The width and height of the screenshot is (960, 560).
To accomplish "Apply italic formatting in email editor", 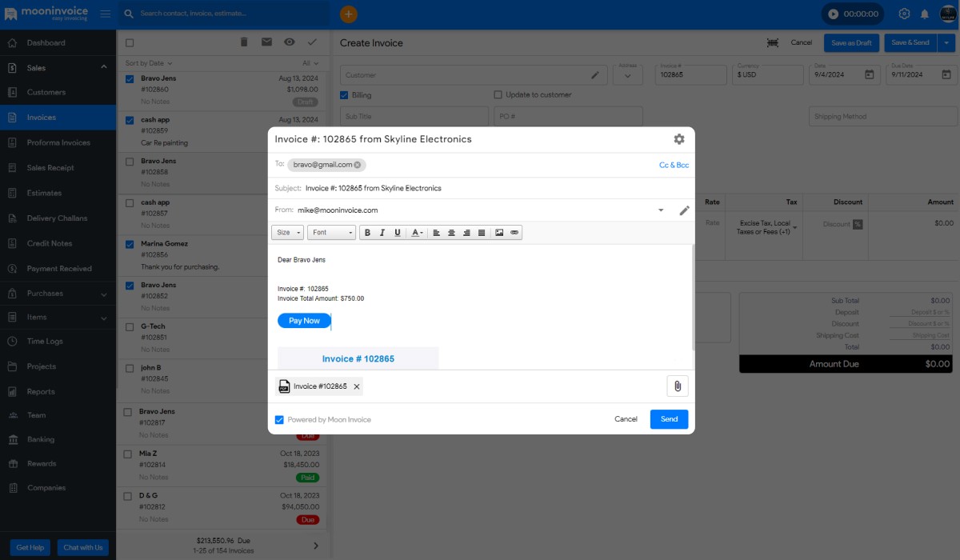I will point(382,233).
